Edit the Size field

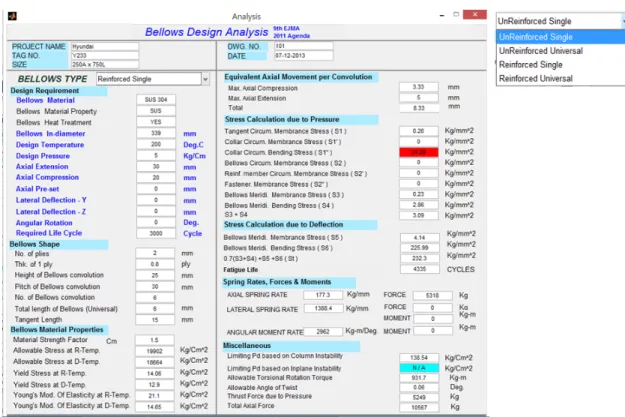point(105,65)
